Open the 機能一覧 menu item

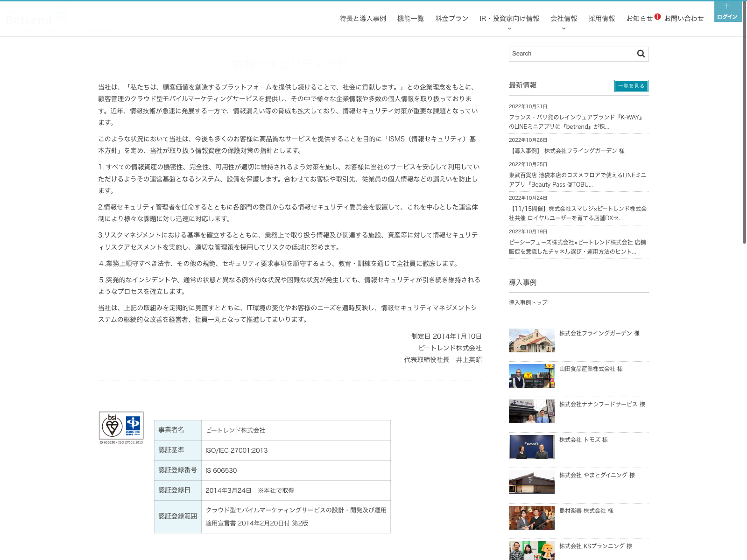click(410, 19)
